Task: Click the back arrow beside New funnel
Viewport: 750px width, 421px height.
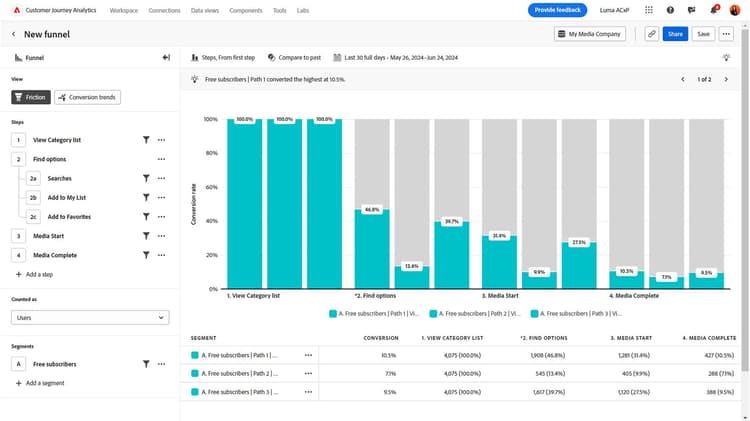Action: pos(14,34)
